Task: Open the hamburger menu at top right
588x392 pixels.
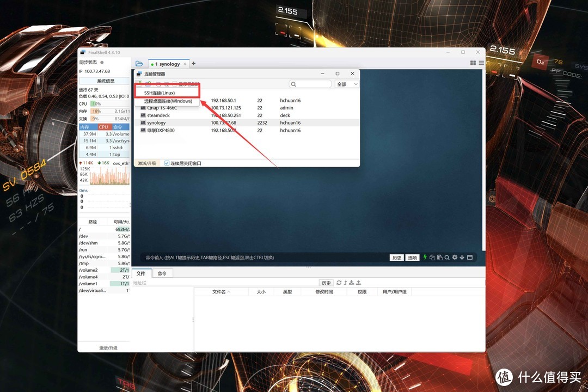Action: (x=481, y=63)
